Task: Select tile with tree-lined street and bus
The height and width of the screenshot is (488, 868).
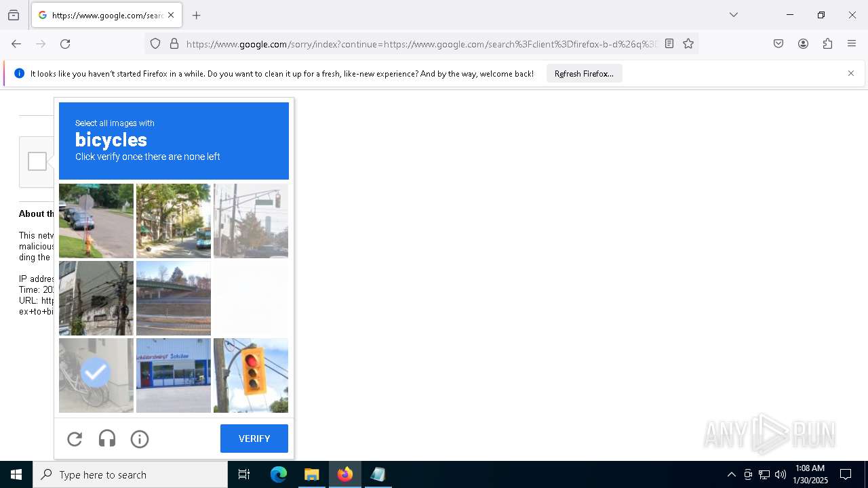Action: click(174, 221)
